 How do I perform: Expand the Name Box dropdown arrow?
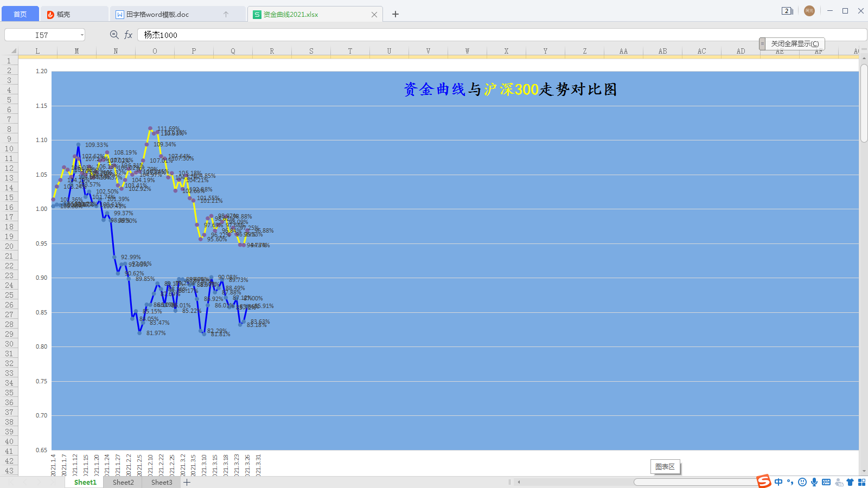tap(82, 35)
